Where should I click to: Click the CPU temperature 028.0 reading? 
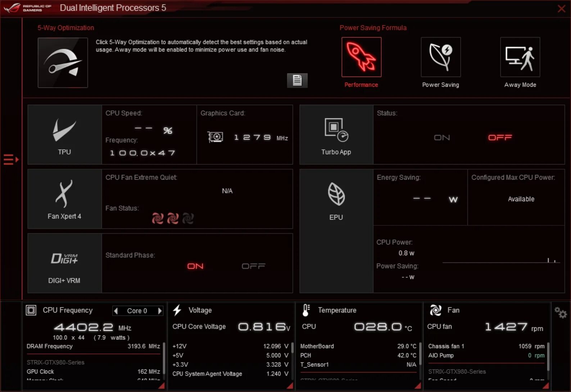point(383,327)
